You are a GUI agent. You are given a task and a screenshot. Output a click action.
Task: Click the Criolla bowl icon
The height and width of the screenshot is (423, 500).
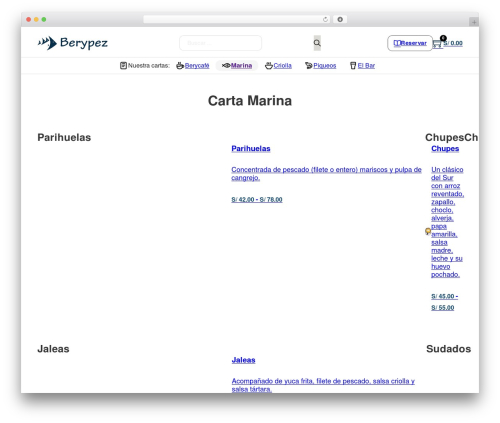[269, 66]
